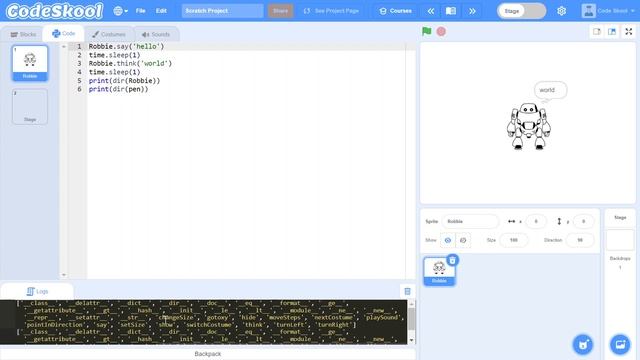640x360 pixels.
Task: Click code line print(dir(pen))
Action: pyautogui.click(x=118, y=89)
